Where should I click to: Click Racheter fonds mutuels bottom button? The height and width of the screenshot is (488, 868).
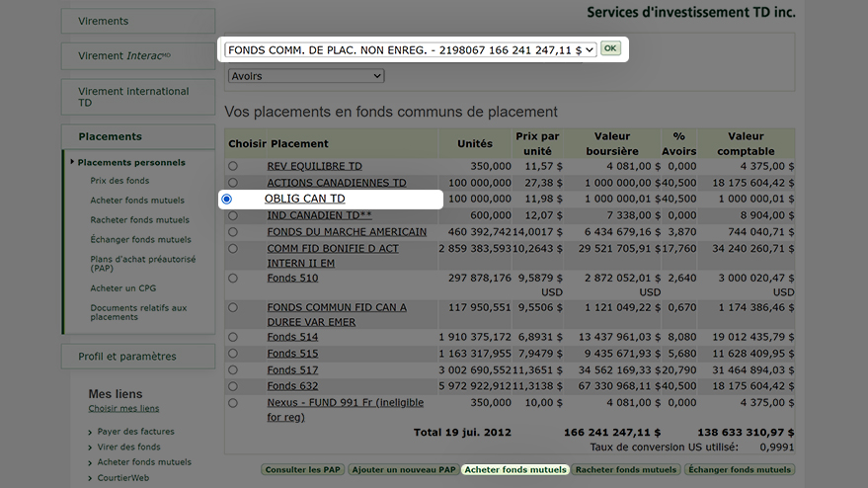coord(626,469)
